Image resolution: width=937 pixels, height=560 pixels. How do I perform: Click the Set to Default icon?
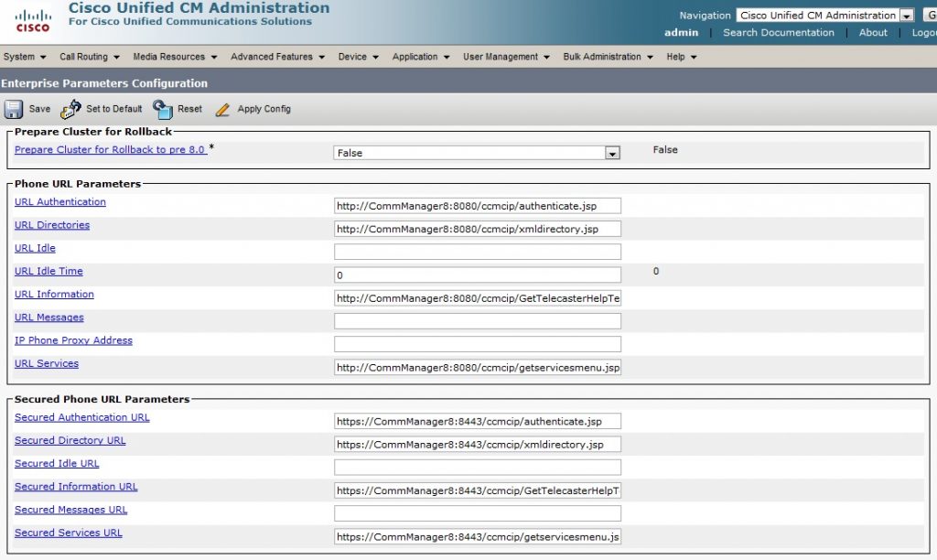point(70,110)
